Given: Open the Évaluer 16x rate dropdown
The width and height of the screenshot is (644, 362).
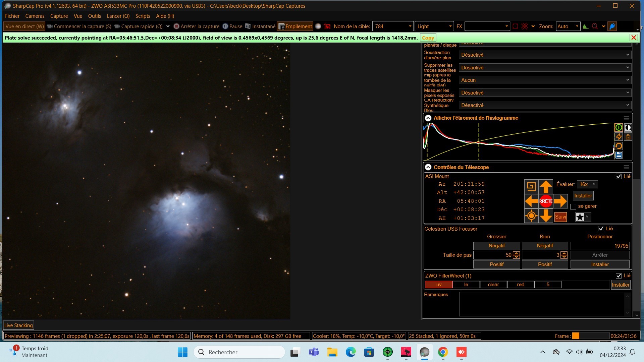Looking at the screenshot, I should coord(587,184).
